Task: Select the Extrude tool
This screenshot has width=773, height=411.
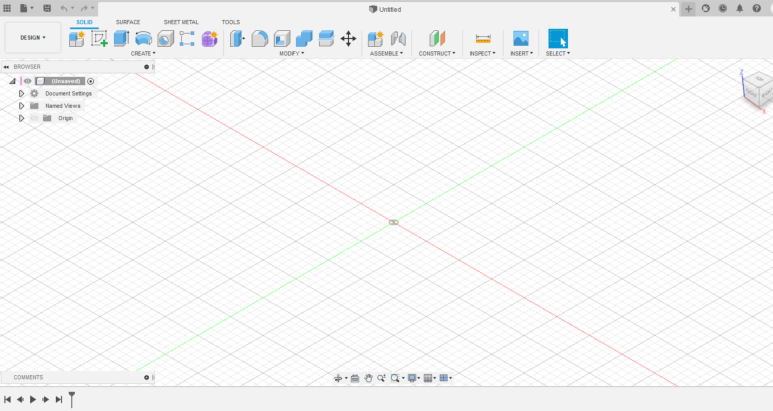Action: coord(121,39)
